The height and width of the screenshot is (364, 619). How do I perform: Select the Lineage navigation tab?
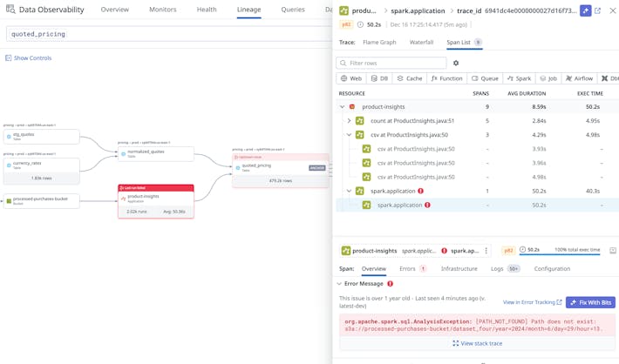248,10
